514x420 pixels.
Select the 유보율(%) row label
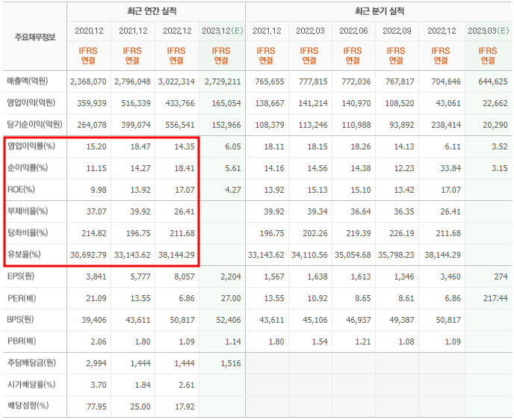(x=24, y=254)
